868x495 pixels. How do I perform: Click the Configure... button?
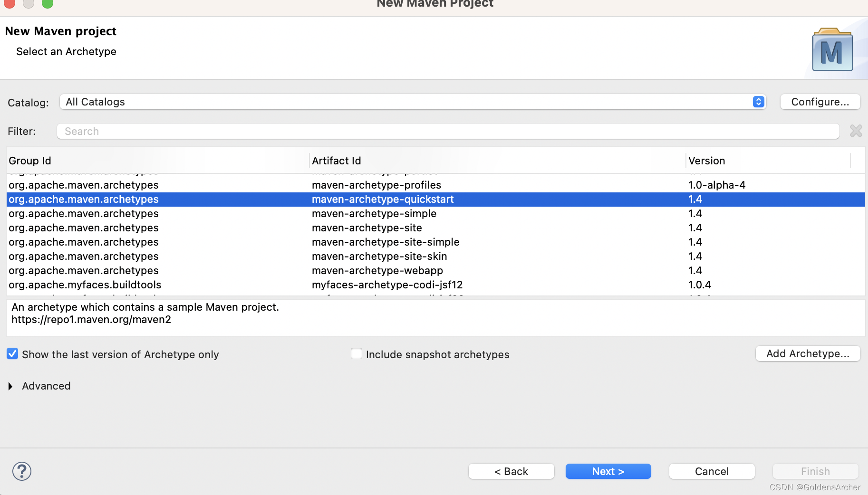tap(820, 102)
